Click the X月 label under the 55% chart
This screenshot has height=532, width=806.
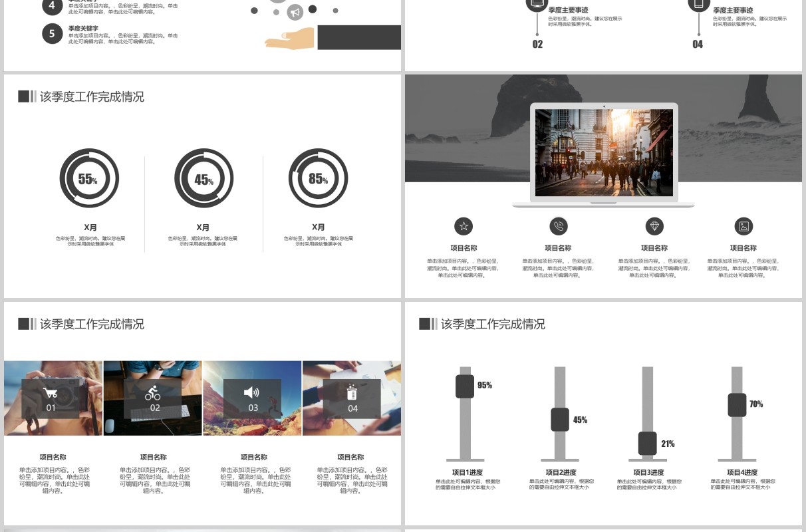90,227
